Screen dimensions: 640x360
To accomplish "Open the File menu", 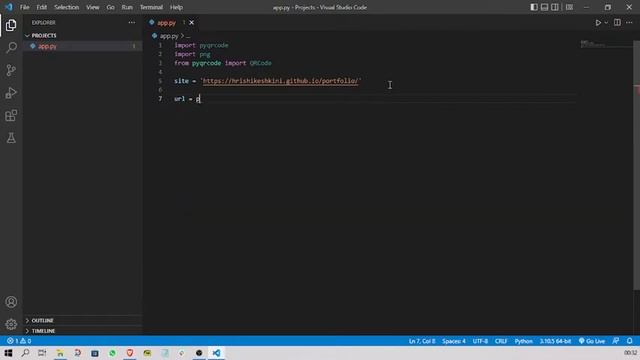I will coord(24,7).
